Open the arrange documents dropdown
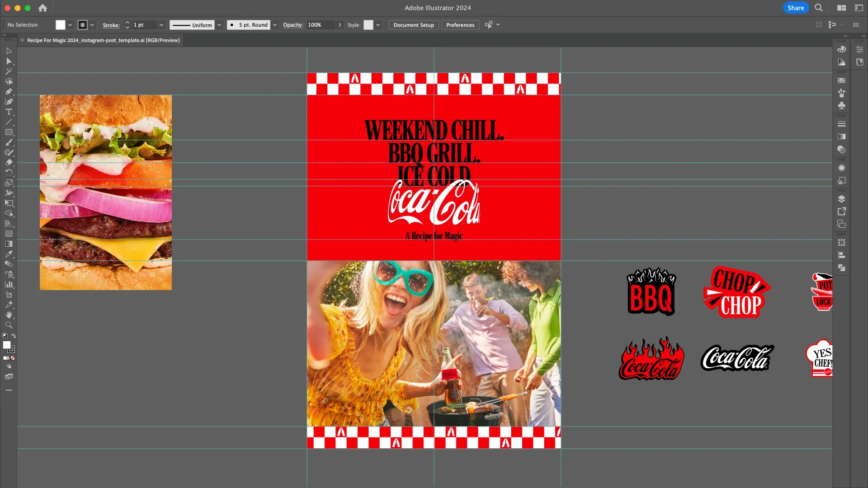This screenshot has width=868, height=488. [x=841, y=8]
